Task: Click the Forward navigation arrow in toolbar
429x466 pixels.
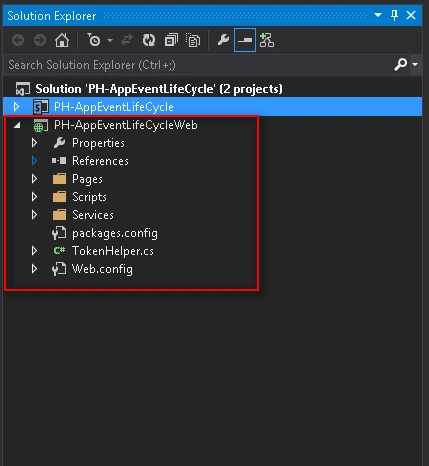Action: [x=40, y=40]
